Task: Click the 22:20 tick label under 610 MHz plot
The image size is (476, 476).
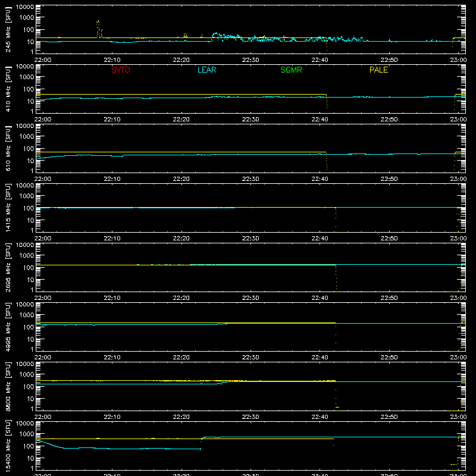Action: pos(181,179)
